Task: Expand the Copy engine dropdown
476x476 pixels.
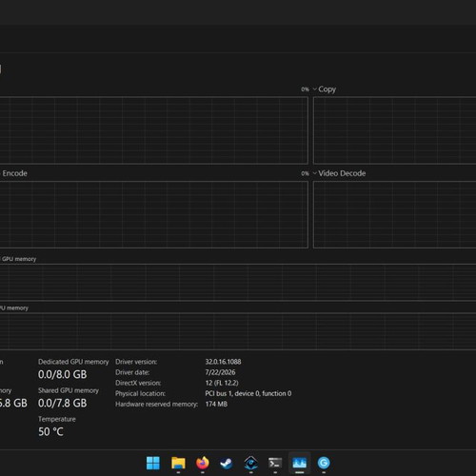Action: 325,89
